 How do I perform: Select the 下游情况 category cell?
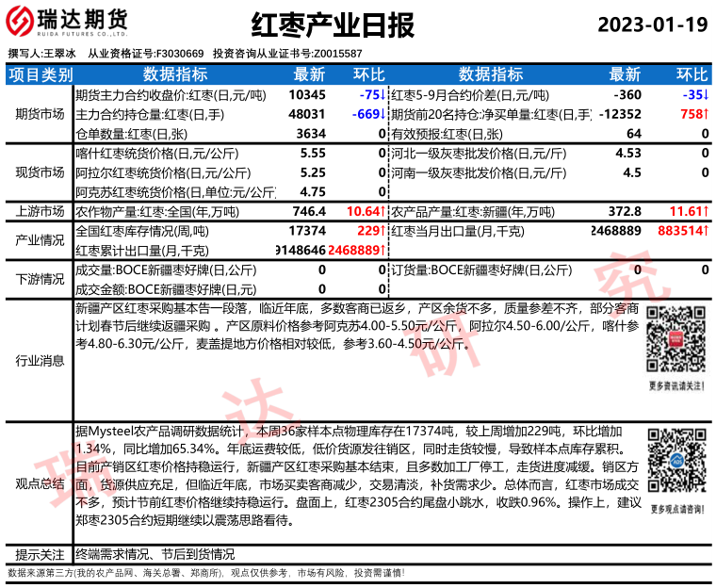coord(38,279)
